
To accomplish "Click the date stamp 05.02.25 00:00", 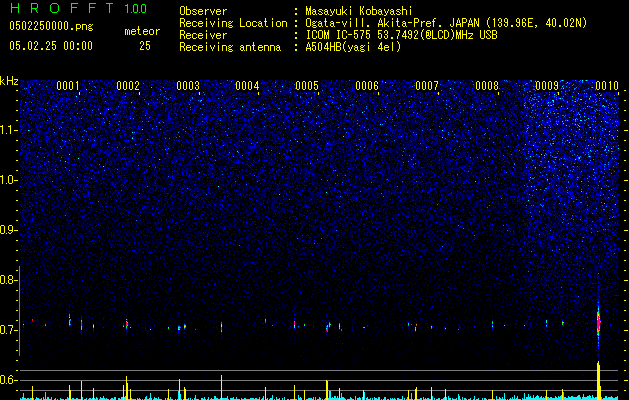I will click(x=51, y=46).
